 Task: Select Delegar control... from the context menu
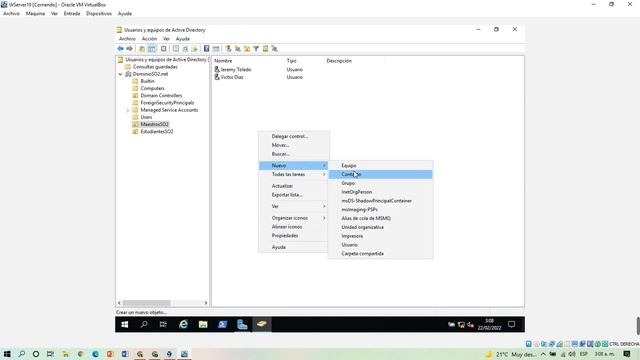[293, 136]
